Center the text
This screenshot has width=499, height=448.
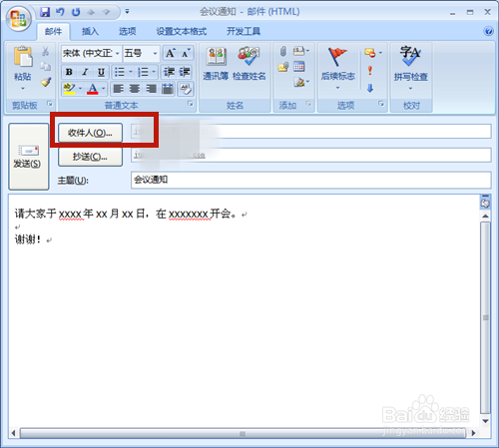coord(135,89)
